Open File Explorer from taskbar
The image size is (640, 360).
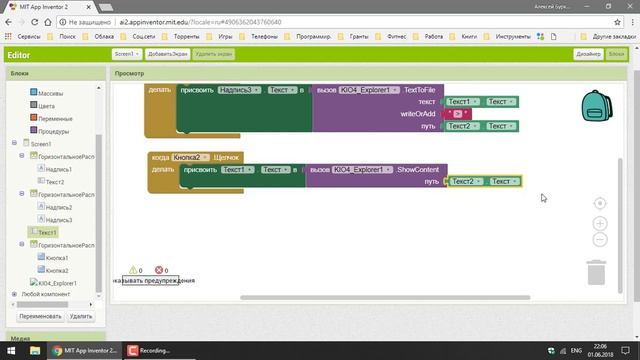click(35, 351)
